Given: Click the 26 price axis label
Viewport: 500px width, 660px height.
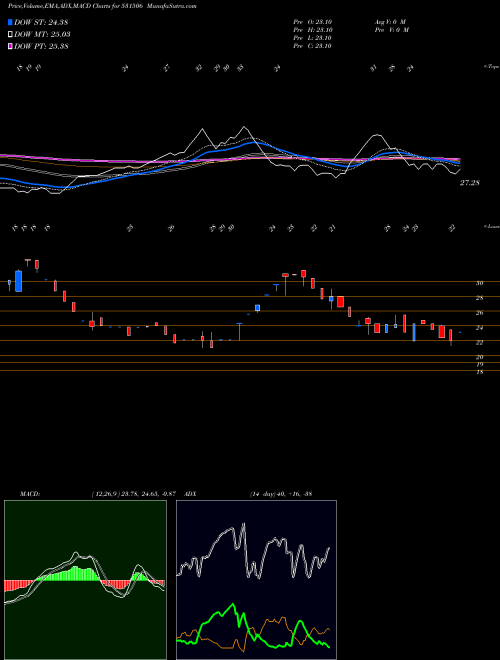Looking at the screenshot, I should click(x=479, y=313).
